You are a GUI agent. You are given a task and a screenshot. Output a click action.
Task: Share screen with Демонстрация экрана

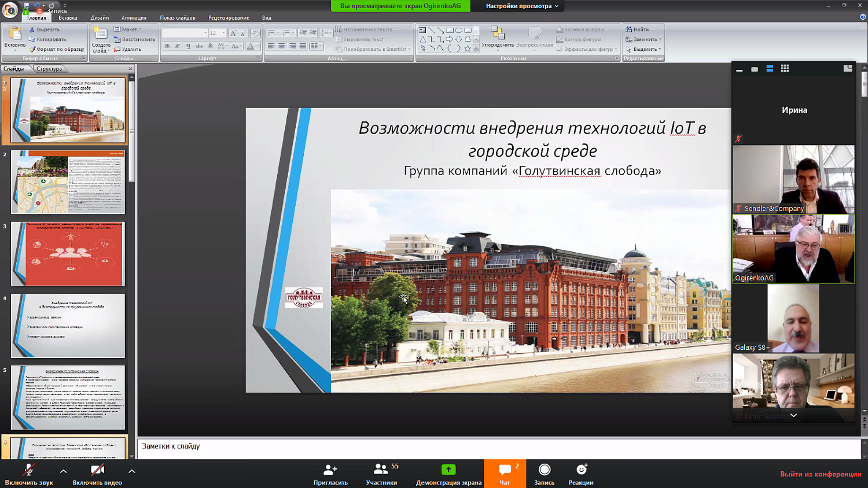pos(448,474)
